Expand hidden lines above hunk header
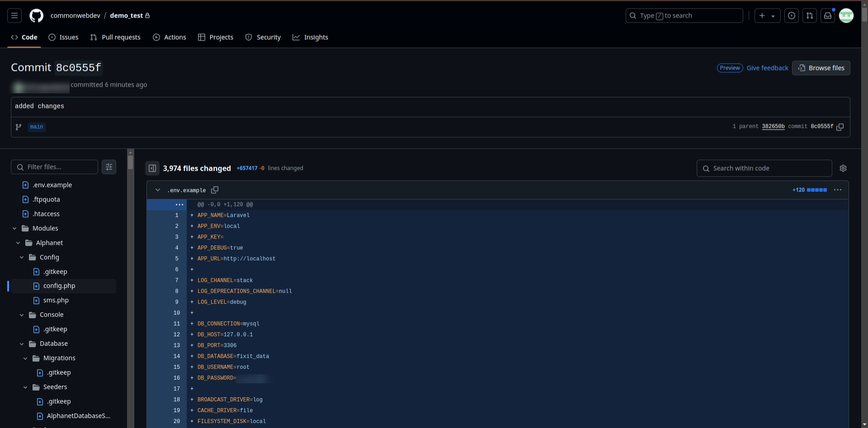The image size is (868, 428). pos(179,205)
